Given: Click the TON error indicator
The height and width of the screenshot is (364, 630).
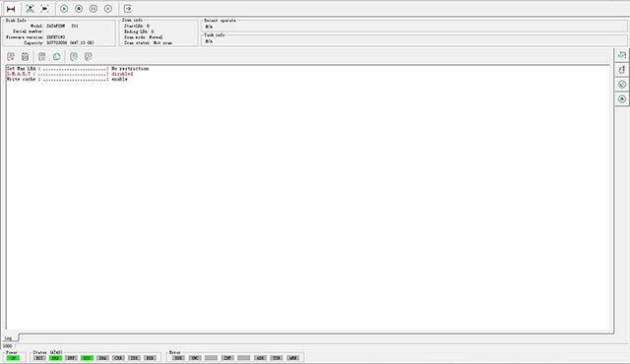Looking at the screenshot, I should click(277, 357).
